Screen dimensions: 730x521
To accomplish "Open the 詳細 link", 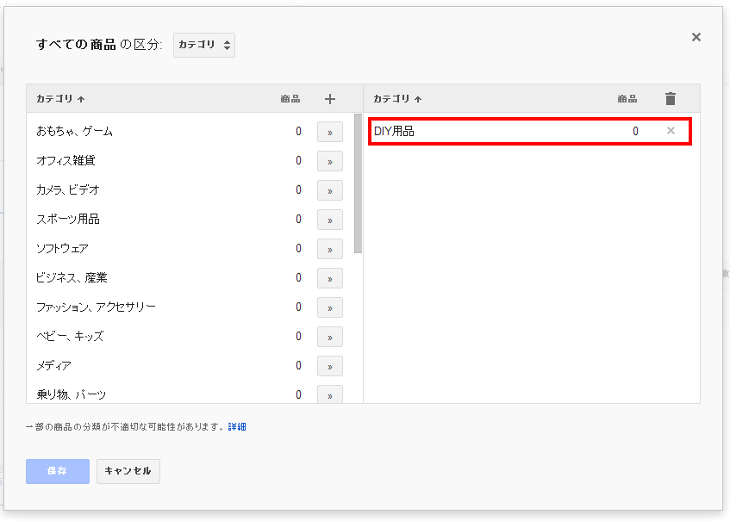I will (237, 427).
